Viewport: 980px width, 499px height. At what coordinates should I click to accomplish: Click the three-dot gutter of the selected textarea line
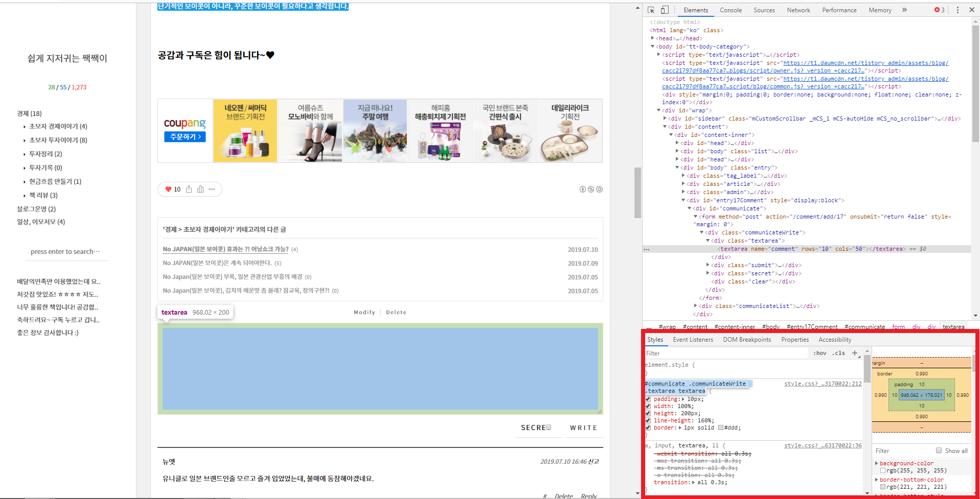[x=647, y=249]
